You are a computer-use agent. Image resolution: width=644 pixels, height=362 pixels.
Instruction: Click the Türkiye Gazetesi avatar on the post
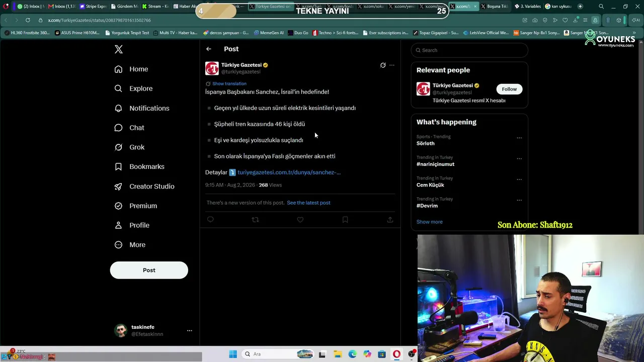coord(212,68)
